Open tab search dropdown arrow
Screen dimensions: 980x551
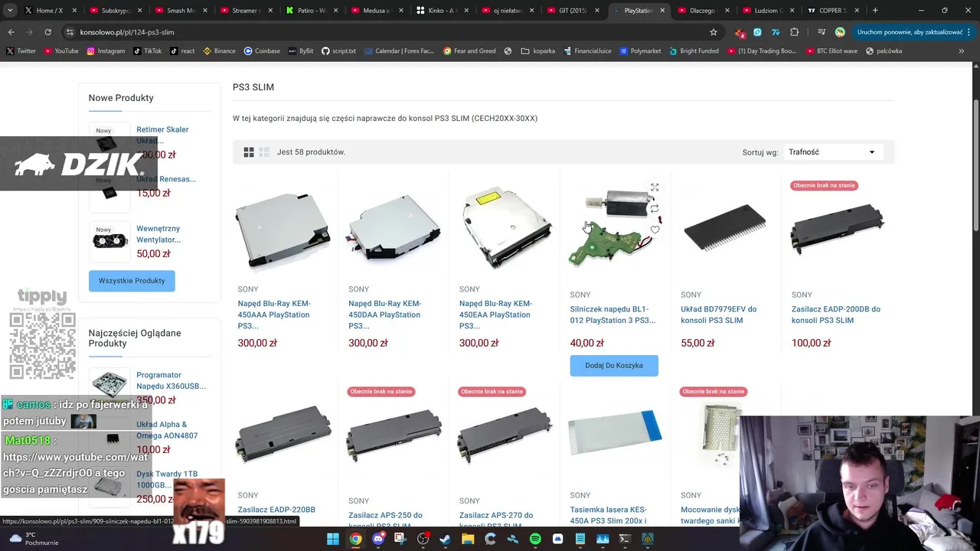pos(9,11)
